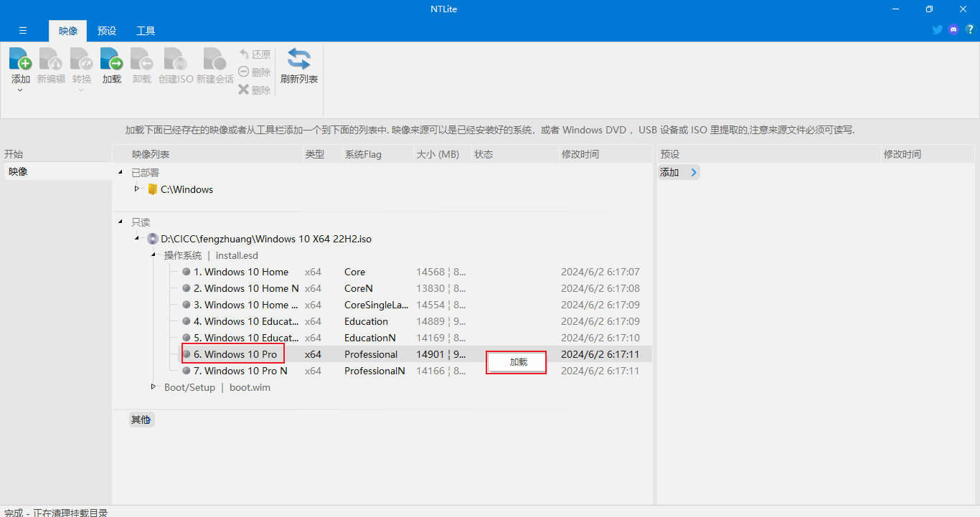Select the 1. Windows 10 Home row

415,272
